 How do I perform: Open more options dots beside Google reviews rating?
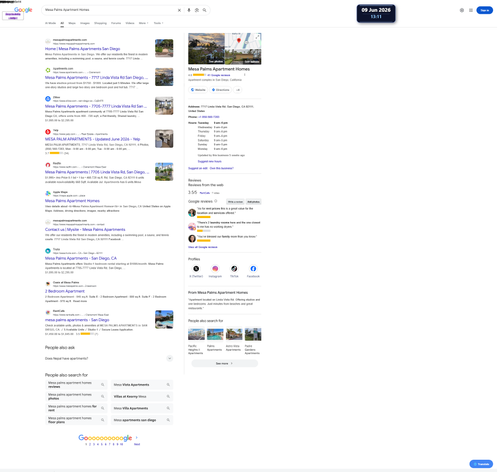pos(246,75)
